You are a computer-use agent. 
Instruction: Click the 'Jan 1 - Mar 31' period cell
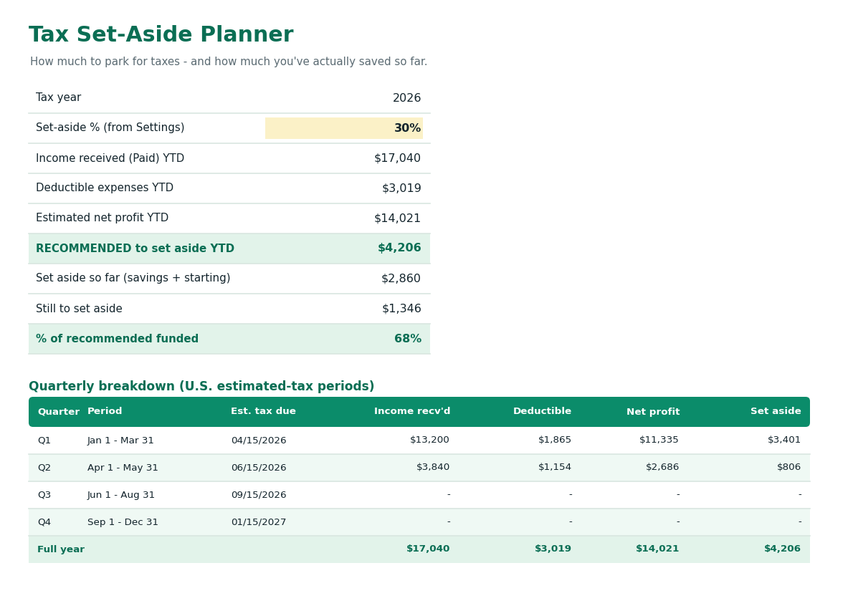[x=120, y=441]
